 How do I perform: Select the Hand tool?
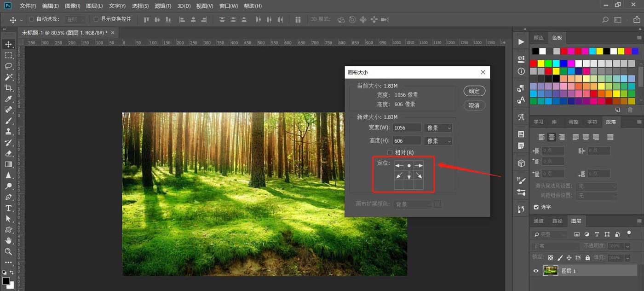click(8, 240)
